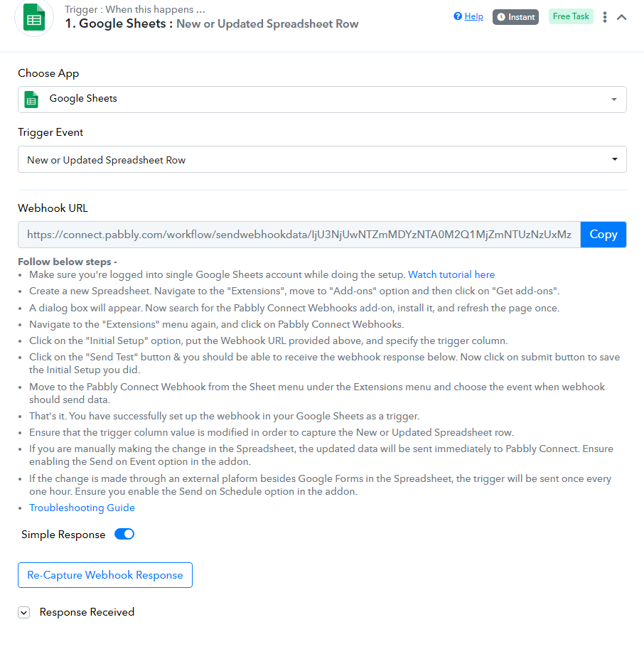Click the Instant clock badge
The image size is (644, 654).
(515, 17)
